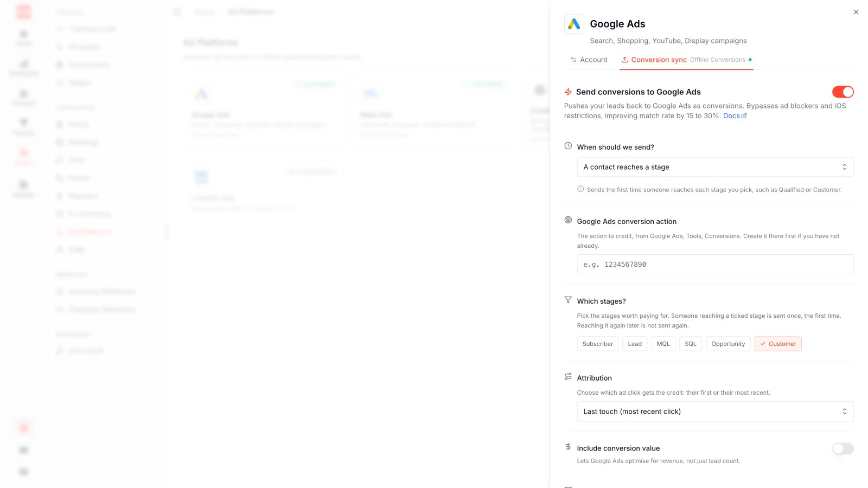Enable the Include conversion value switch

pos(843,448)
